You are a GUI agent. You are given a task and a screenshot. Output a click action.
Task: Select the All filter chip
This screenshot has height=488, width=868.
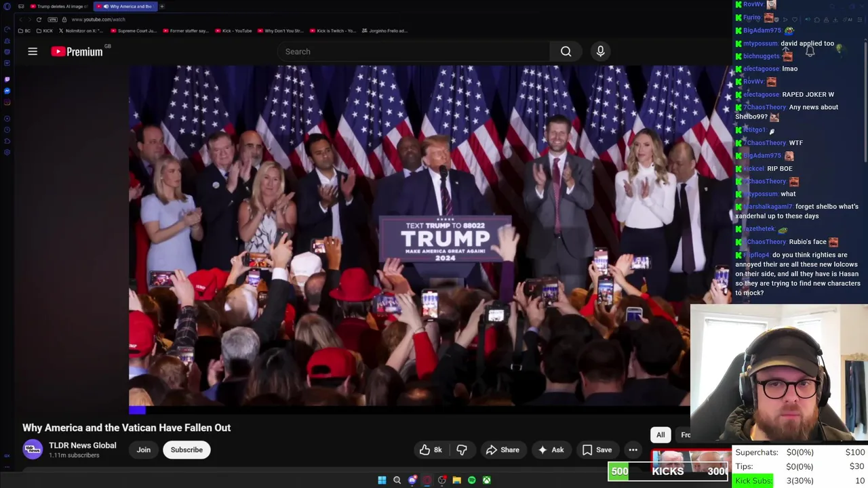pyautogui.click(x=660, y=434)
